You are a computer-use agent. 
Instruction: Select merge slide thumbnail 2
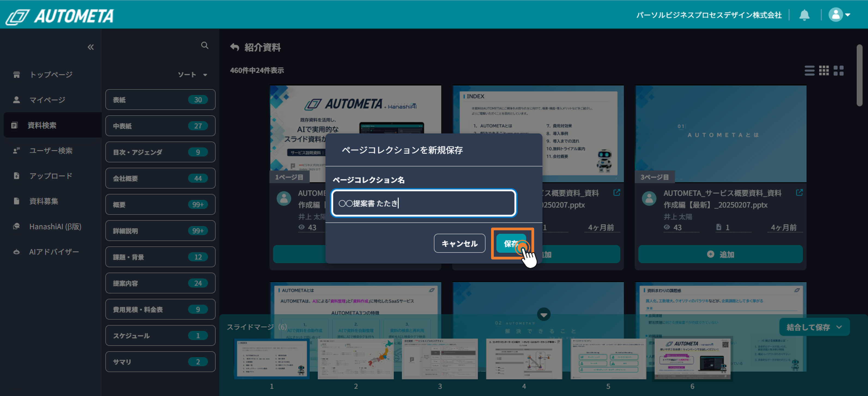click(x=355, y=359)
